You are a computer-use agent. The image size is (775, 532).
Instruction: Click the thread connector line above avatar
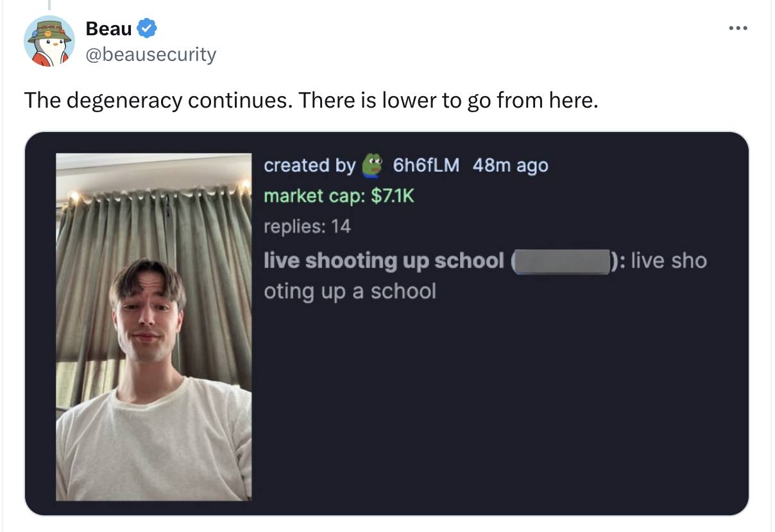49,5
